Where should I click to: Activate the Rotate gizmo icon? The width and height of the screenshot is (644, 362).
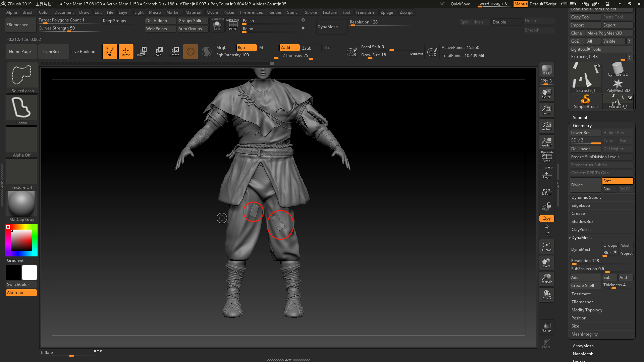(174, 52)
